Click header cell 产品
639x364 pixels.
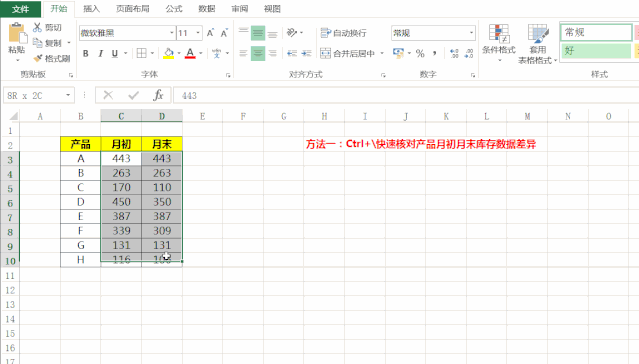tap(81, 144)
